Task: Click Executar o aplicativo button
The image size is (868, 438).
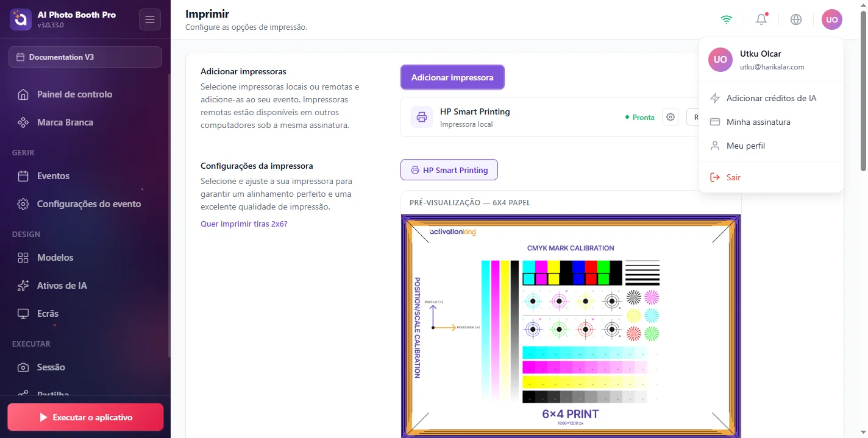Action: 85,417
